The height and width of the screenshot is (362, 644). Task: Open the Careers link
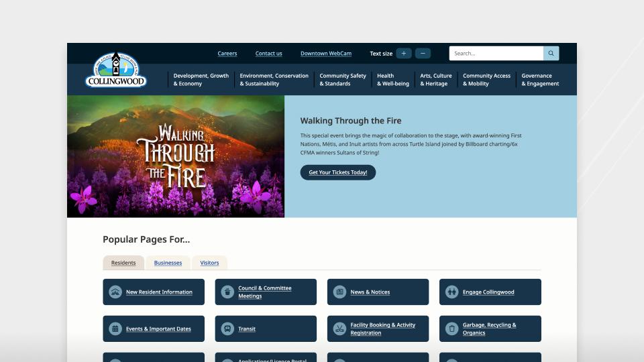click(x=227, y=54)
